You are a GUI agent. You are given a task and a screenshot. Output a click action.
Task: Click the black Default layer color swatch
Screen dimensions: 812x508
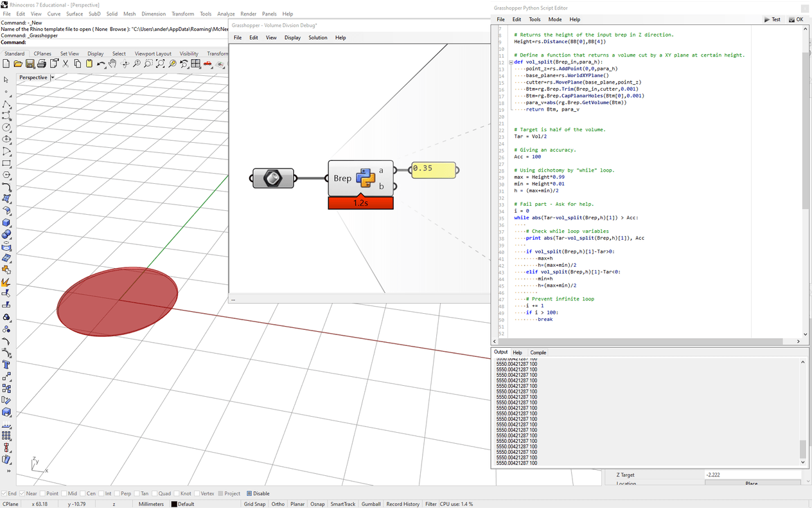pyautogui.click(x=174, y=504)
